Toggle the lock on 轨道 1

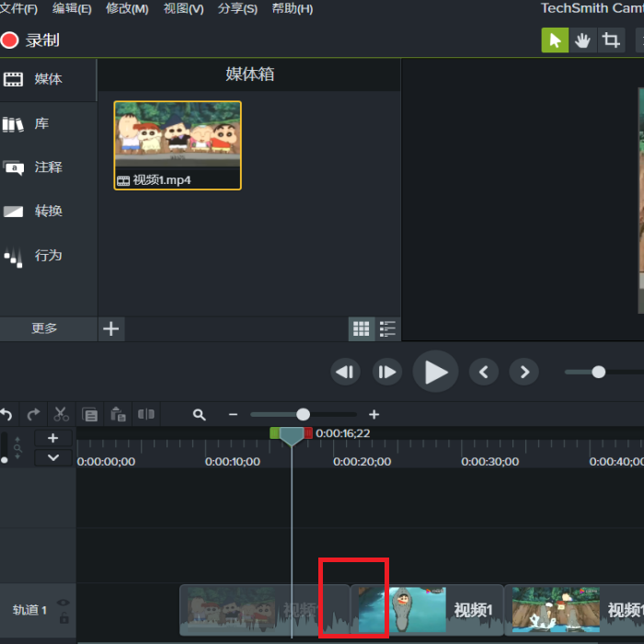click(x=64, y=617)
